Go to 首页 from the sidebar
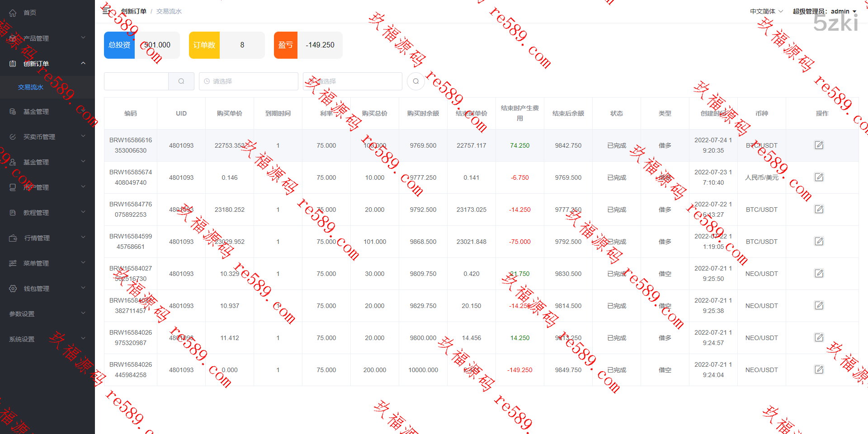This screenshot has height=434, width=868. (30, 13)
